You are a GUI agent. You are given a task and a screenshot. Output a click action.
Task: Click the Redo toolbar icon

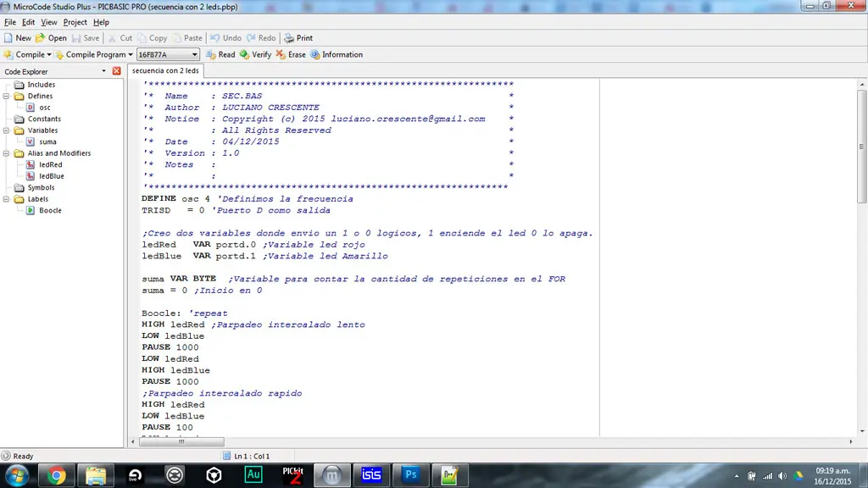click(251, 38)
